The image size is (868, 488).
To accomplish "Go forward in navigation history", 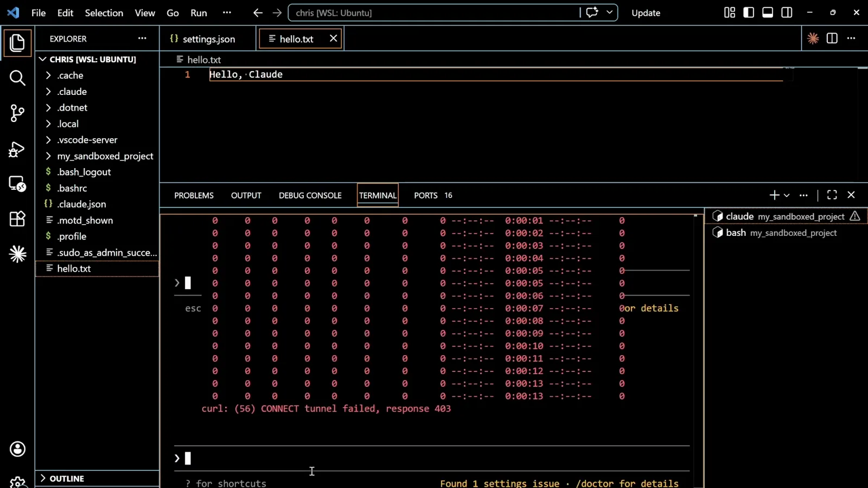I will (x=277, y=12).
